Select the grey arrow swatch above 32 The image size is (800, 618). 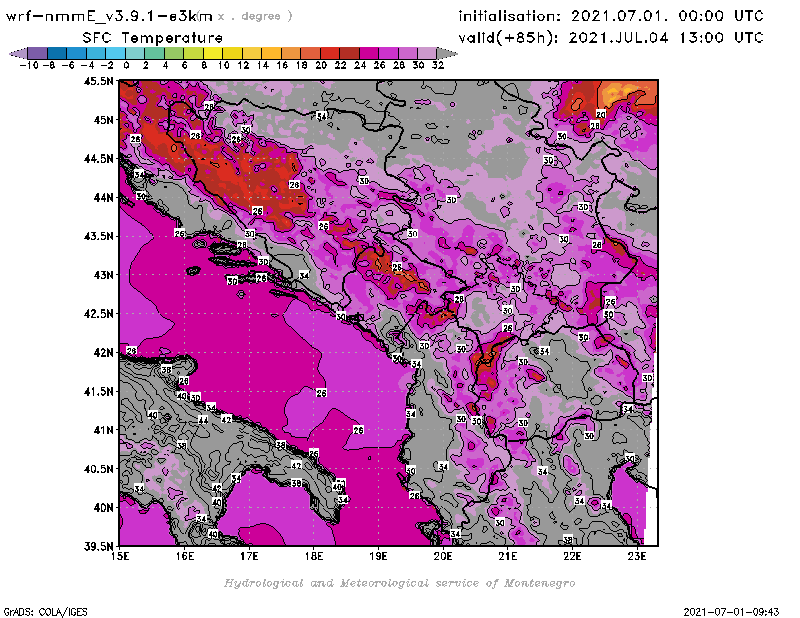[x=446, y=54]
